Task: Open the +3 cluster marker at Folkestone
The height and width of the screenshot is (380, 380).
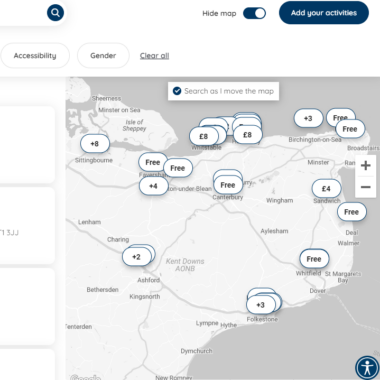Action: click(x=261, y=305)
